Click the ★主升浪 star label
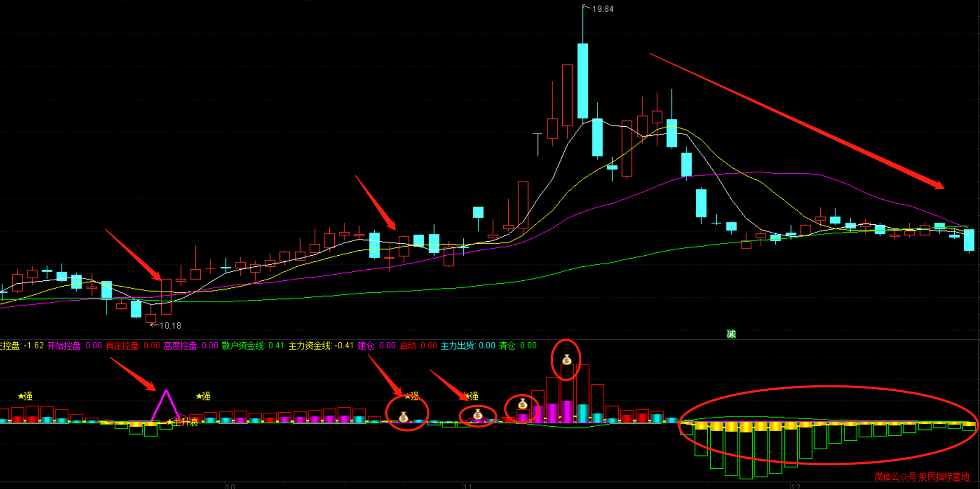 (183, 423)
